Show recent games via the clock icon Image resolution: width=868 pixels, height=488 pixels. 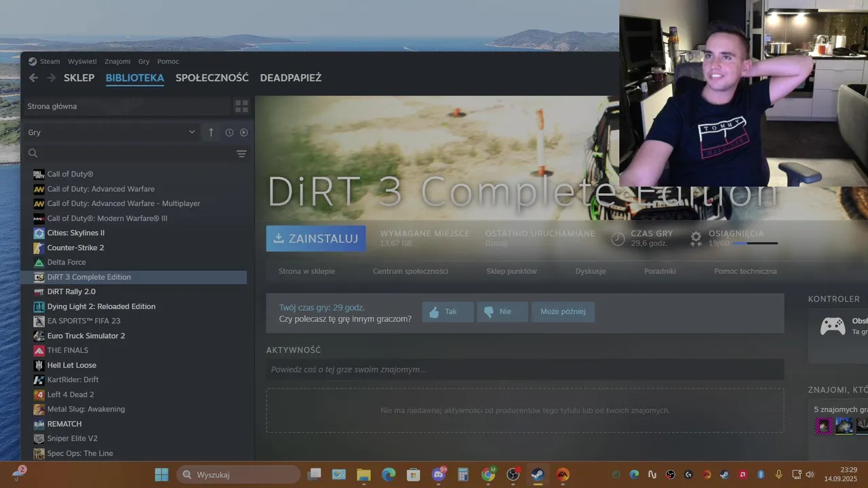(229, 133)
